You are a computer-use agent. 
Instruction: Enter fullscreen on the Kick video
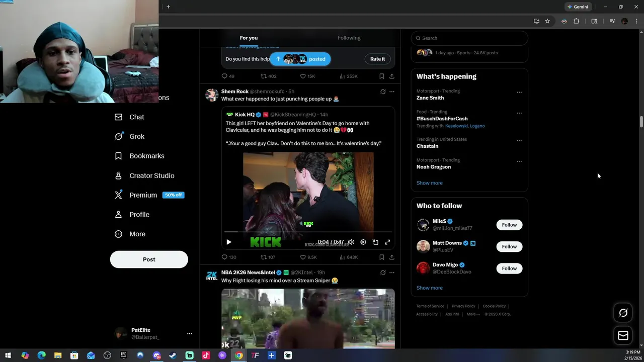click(x=387, y=242)
